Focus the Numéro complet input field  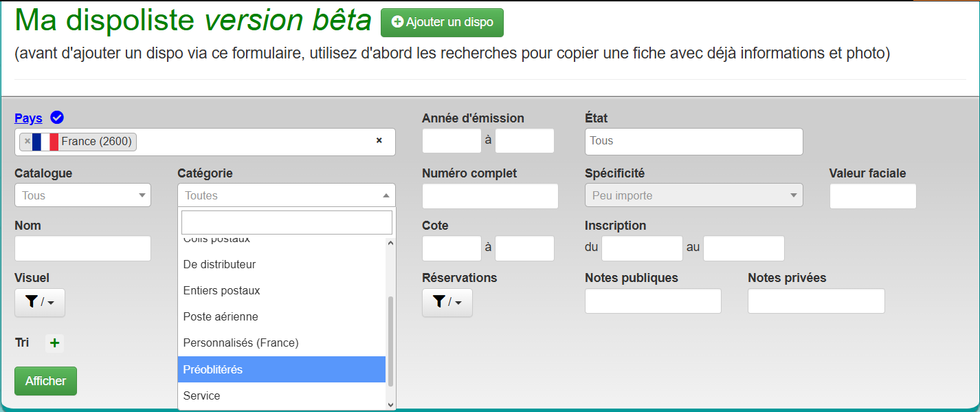[490, 197]
